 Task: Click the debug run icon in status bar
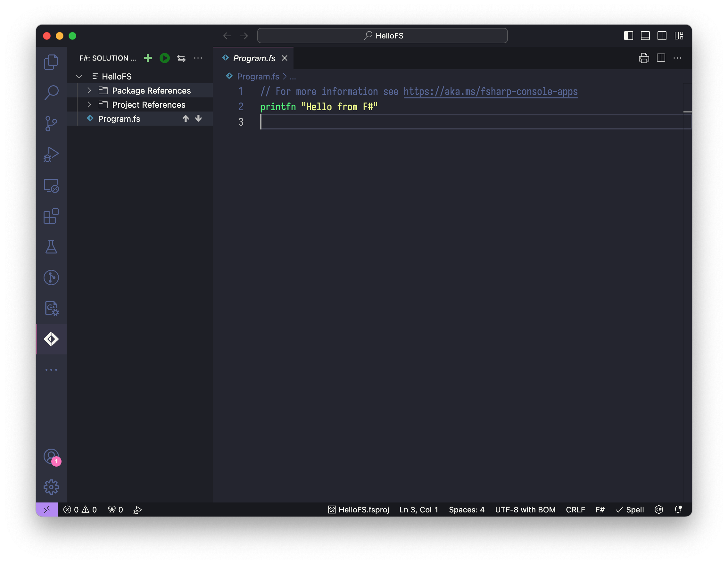(137, 510)
